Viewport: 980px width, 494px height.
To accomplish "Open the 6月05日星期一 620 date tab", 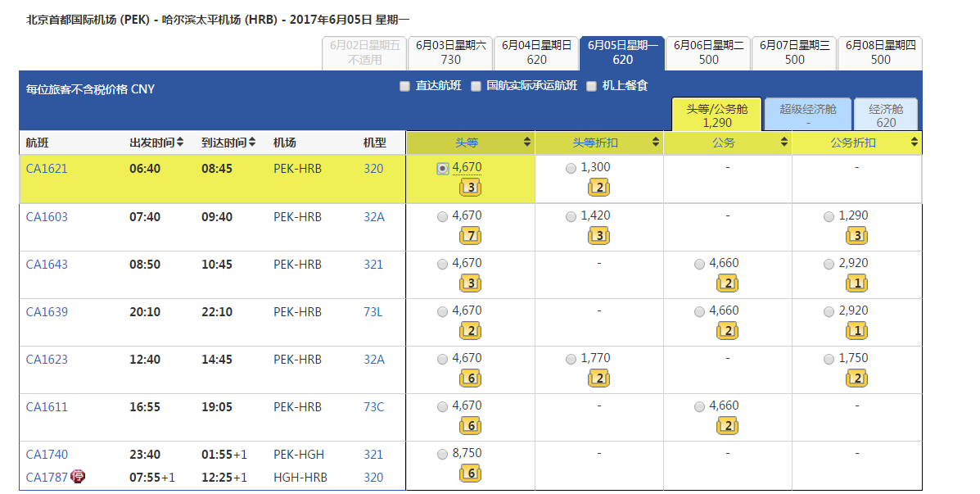I will (x=622, y=53).
